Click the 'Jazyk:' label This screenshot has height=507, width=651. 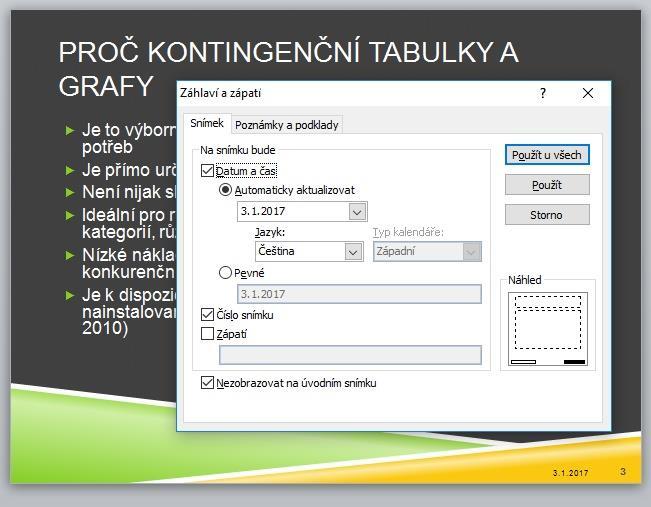pyautogui.click(x=270, y=233)
